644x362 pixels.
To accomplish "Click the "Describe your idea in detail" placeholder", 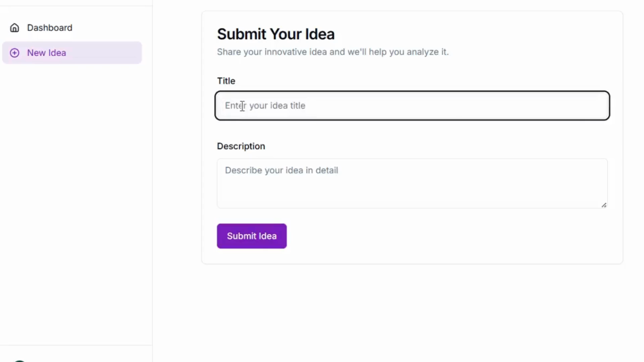I will coord(281,170).
